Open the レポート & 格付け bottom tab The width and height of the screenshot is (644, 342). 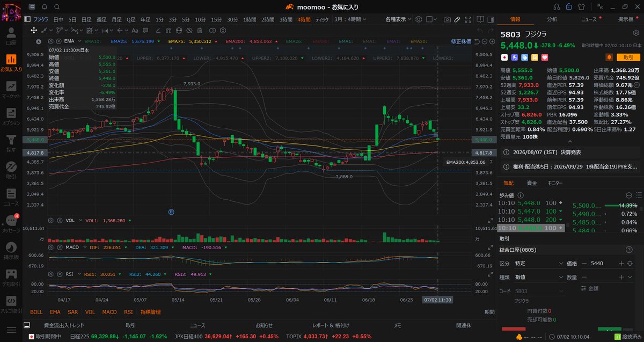(331, 325)
